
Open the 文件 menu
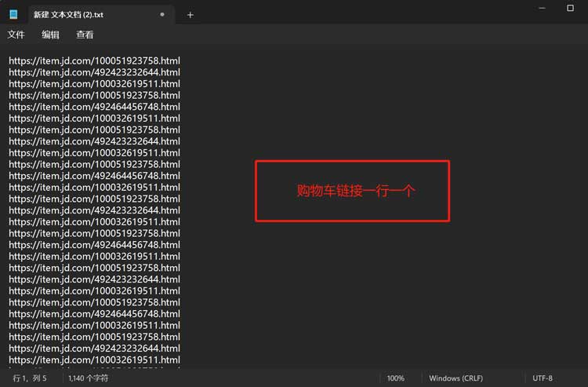coord(16,35)
